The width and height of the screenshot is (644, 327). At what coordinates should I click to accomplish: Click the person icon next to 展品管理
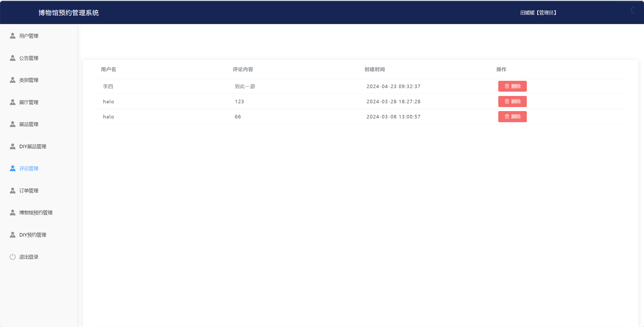(x=13, y=124)
